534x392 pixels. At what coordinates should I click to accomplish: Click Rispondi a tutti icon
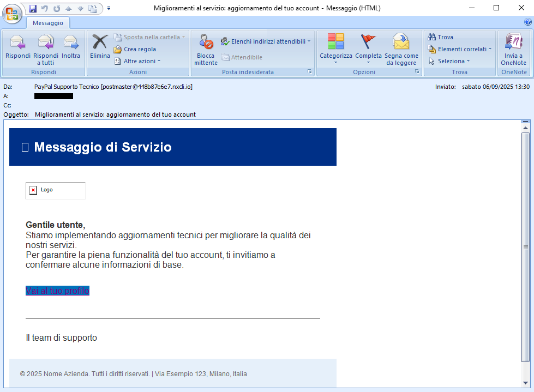click(46, 42)
